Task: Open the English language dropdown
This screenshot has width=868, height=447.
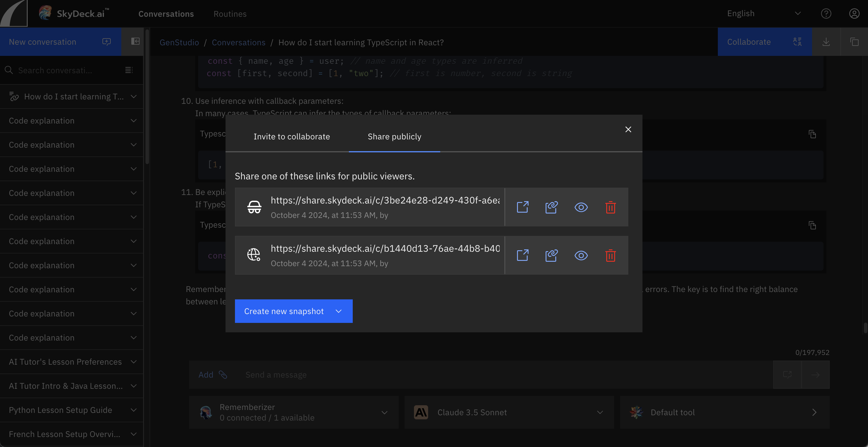Action: pos(763,14)
